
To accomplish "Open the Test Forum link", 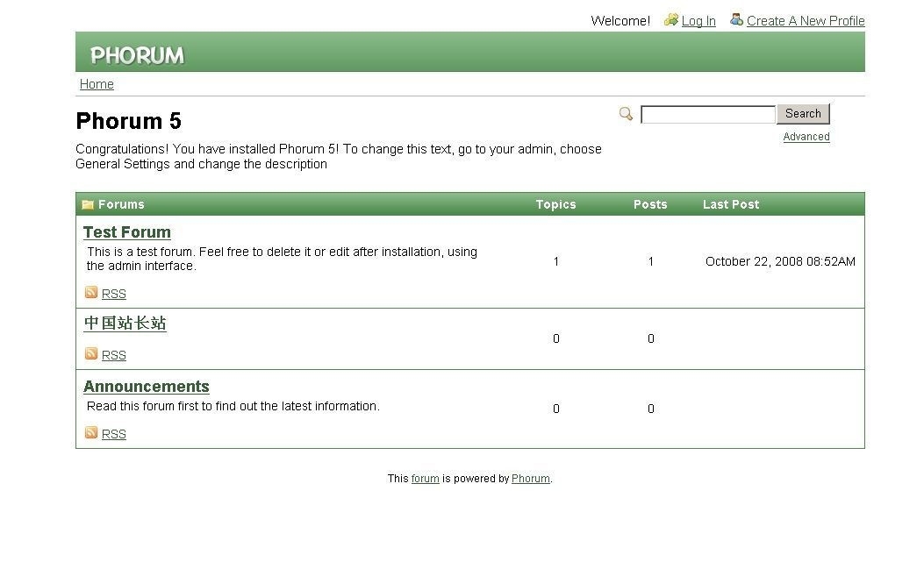I will click(127, 232).
